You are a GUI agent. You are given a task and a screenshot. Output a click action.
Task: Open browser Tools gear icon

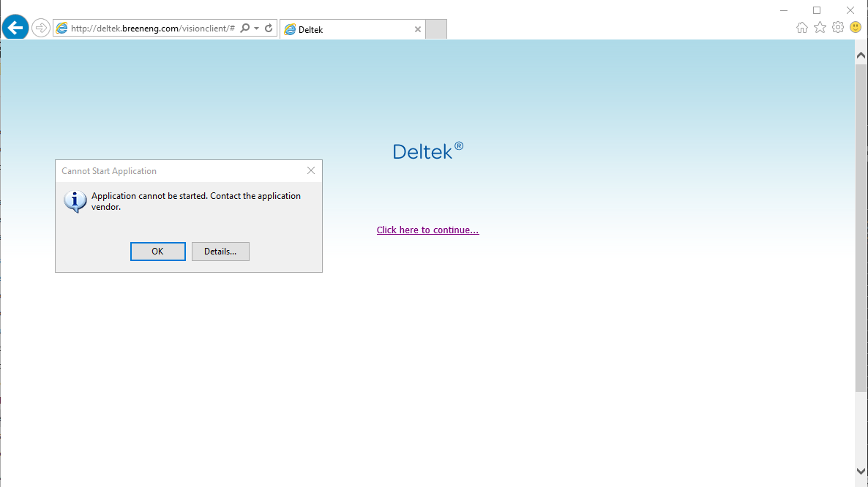click(x=837, y=28)
